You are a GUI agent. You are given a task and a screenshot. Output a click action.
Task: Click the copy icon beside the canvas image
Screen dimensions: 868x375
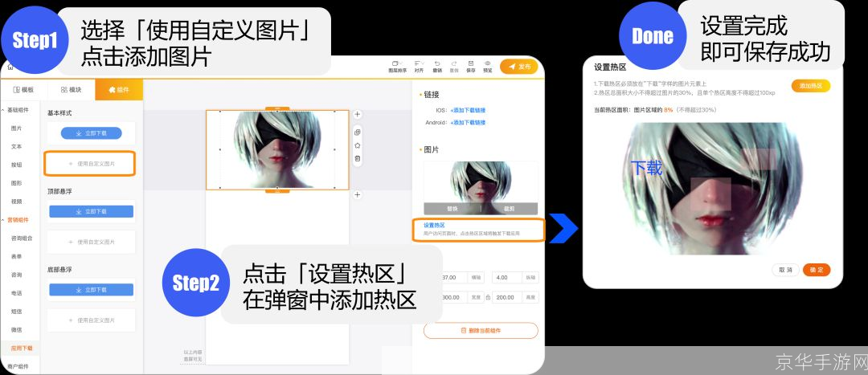coord(358,132)
